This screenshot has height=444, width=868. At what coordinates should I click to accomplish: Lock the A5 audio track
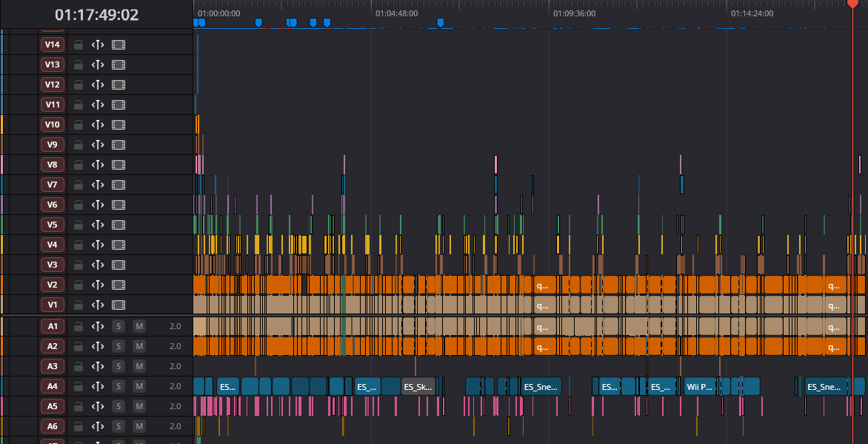[x=79, y=406]
